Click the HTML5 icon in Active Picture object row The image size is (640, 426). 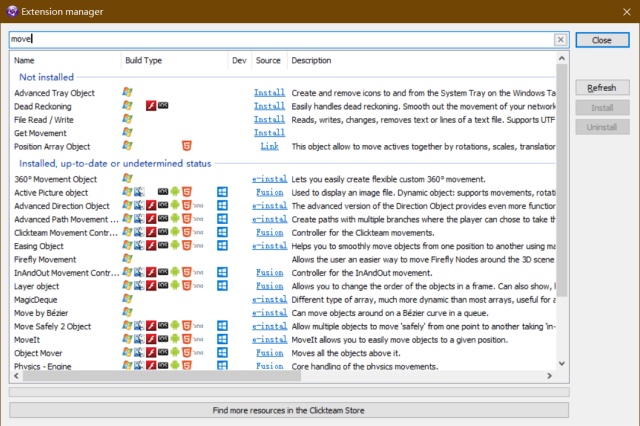(x=187, y=192)
